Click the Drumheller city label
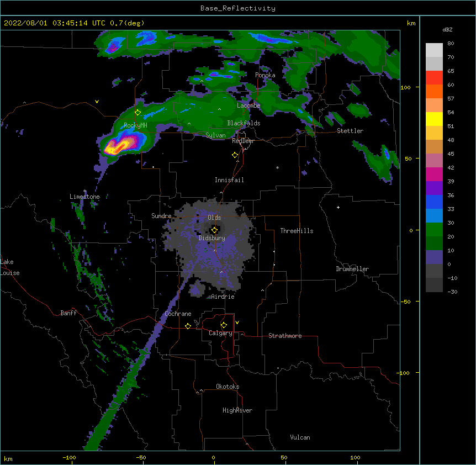Screen dimensions: 476x465 [x=352, y=269]
